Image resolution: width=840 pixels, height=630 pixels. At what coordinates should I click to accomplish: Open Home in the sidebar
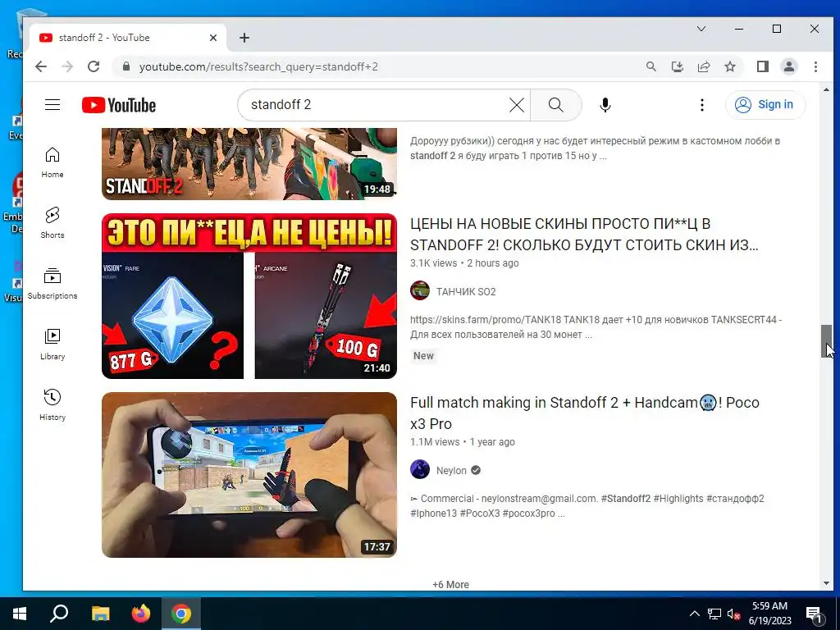click(52, 163)
